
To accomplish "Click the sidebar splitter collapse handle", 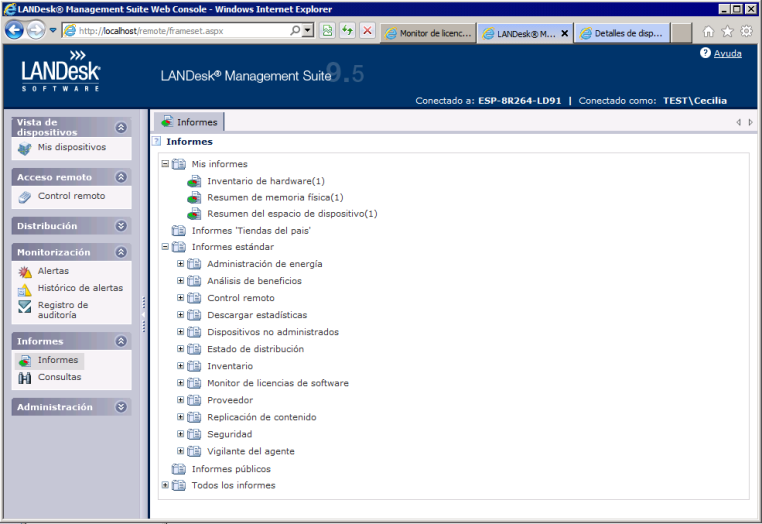I will 143,315.
